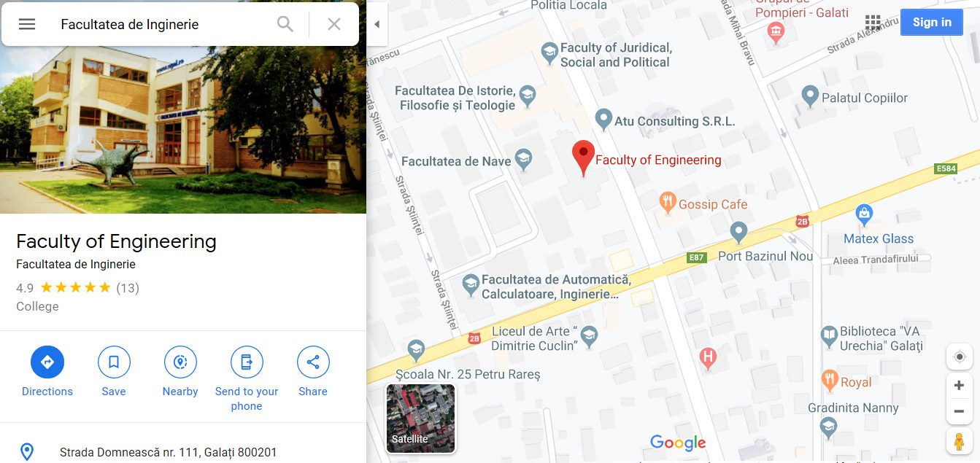Show your current location on map
Image resolution: width=980 pixels, height=463 pixels.
(959, 357)
